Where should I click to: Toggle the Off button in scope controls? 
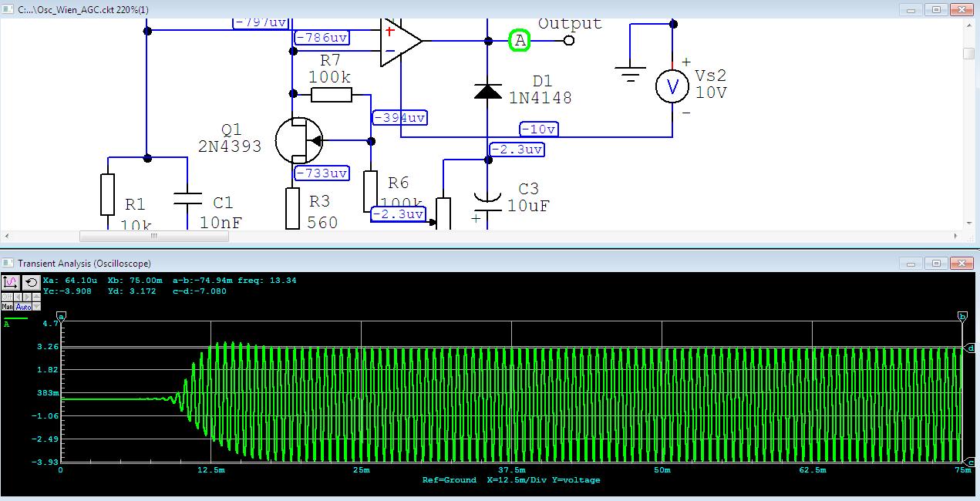7,297
